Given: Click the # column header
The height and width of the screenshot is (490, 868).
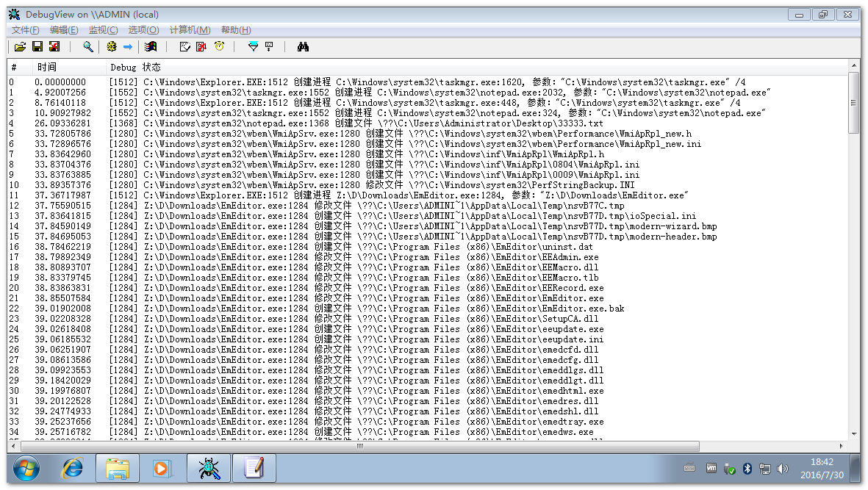Looking at the screenshot, I should [x=18, y=67].
